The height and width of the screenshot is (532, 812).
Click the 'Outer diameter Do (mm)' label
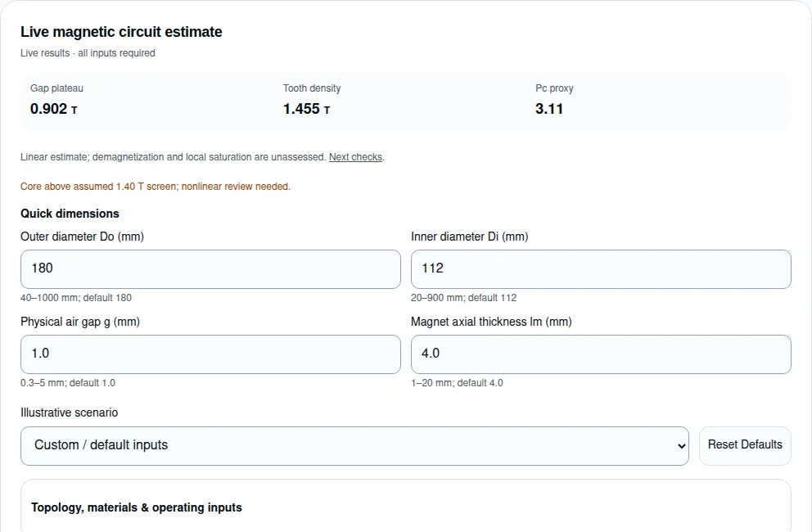83,237
